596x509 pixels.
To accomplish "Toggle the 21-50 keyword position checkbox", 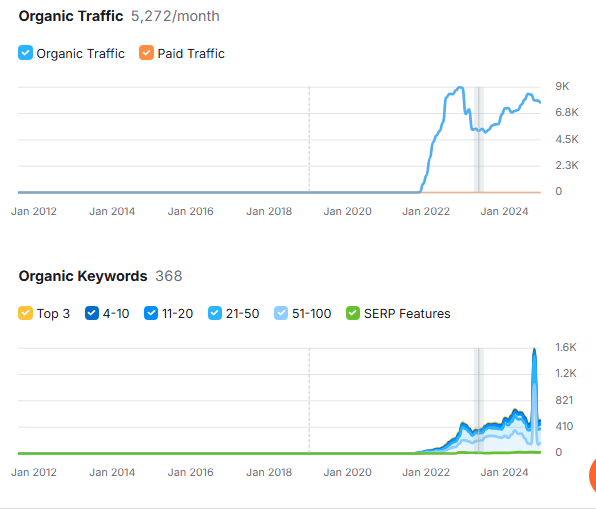I will [x=215, y=313].
